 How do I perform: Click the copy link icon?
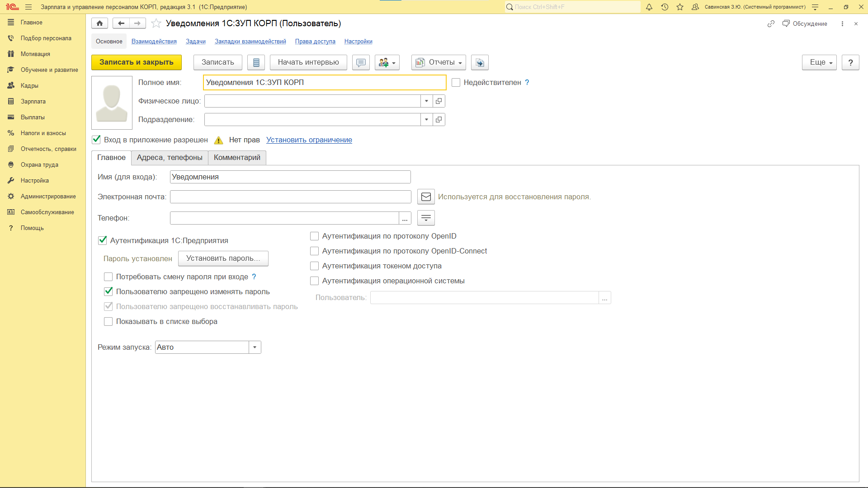coord(771,24)
